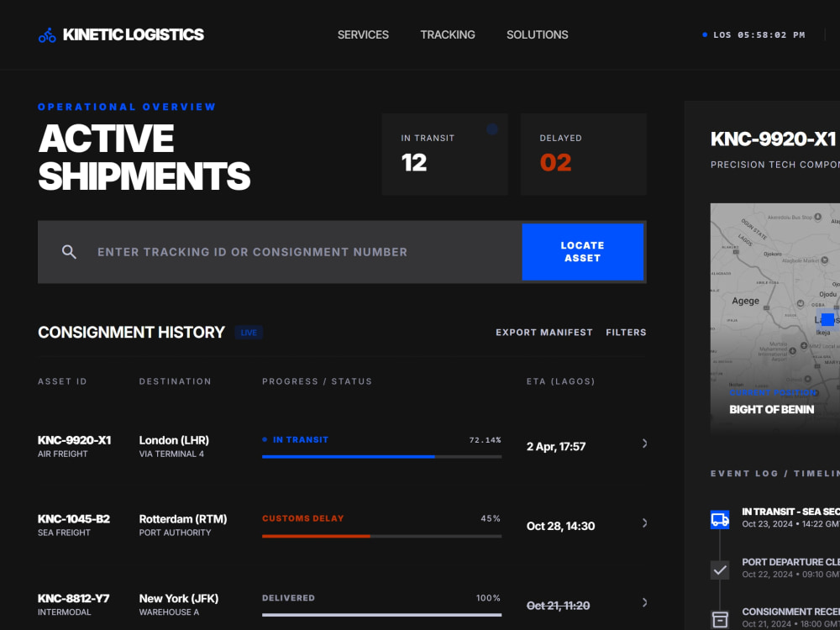Open the Solutions menu
840x630 pixels.
[538, 34]
